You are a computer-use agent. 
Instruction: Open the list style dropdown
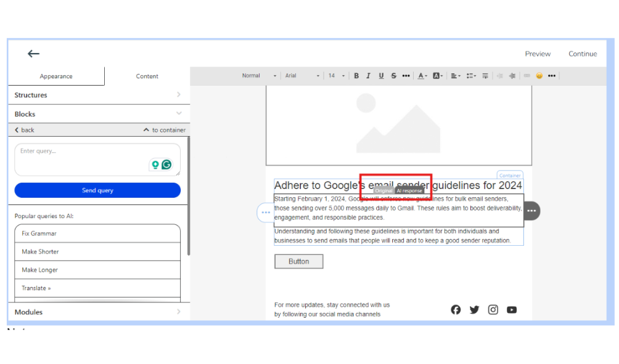click(x=471, y=76)
